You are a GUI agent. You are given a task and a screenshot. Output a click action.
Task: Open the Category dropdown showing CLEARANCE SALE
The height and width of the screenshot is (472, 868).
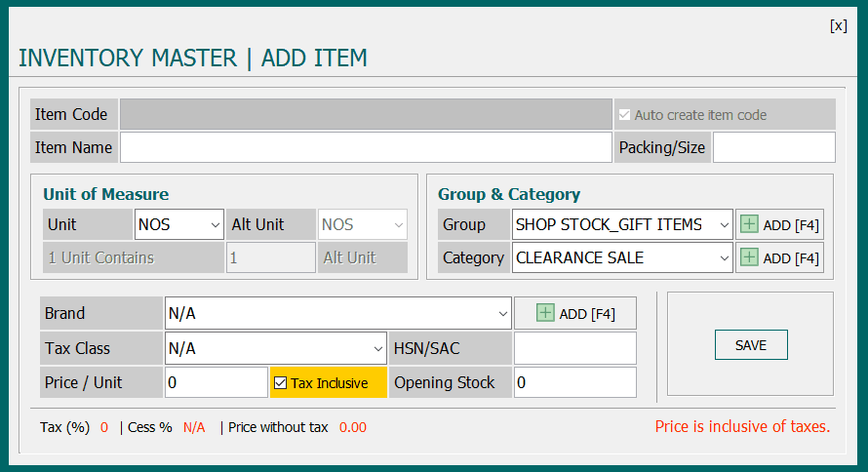[722, 258]
